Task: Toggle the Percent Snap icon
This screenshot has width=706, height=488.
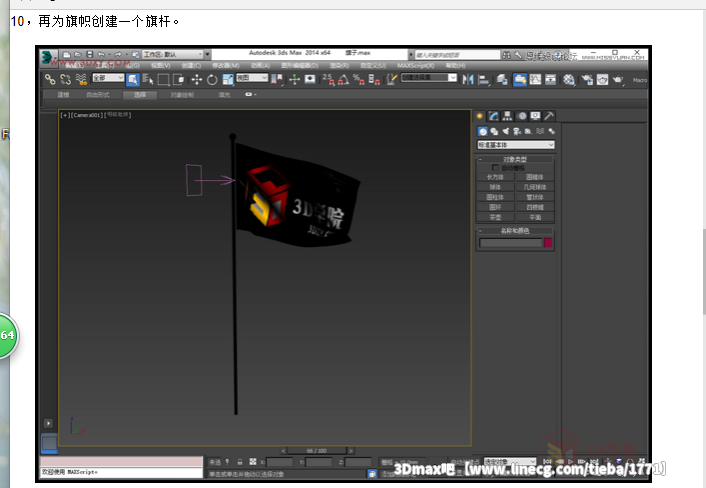Action: (359, 80)
